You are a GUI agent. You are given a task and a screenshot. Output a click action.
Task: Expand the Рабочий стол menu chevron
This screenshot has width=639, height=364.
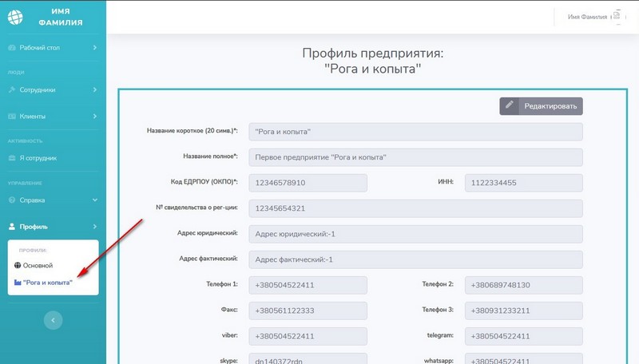94,48
